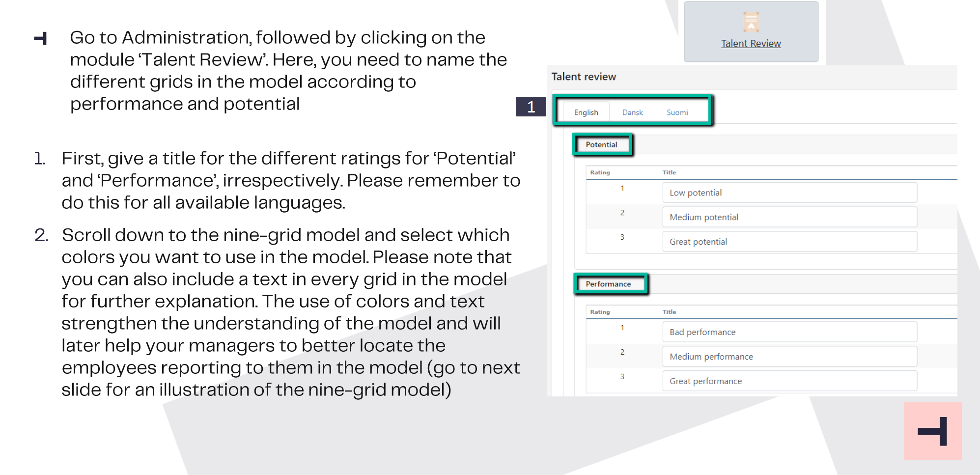Edit the Low potential title field

pos(789,193)
